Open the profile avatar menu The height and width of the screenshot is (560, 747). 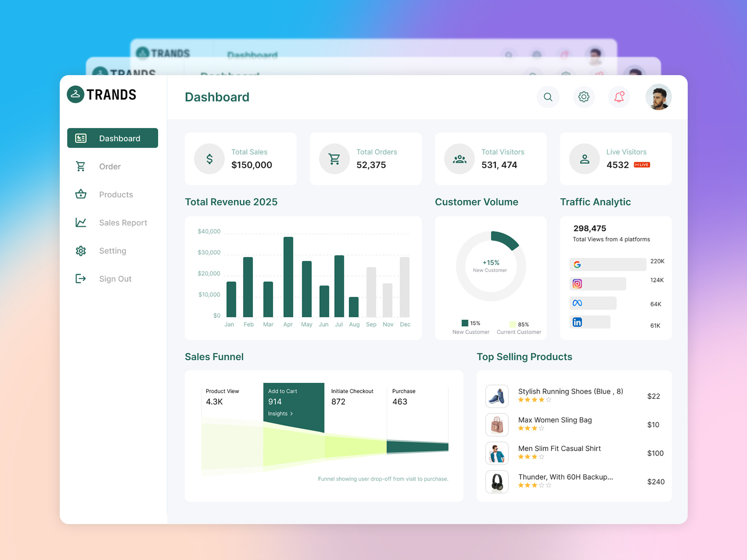[x=659, y=97]
